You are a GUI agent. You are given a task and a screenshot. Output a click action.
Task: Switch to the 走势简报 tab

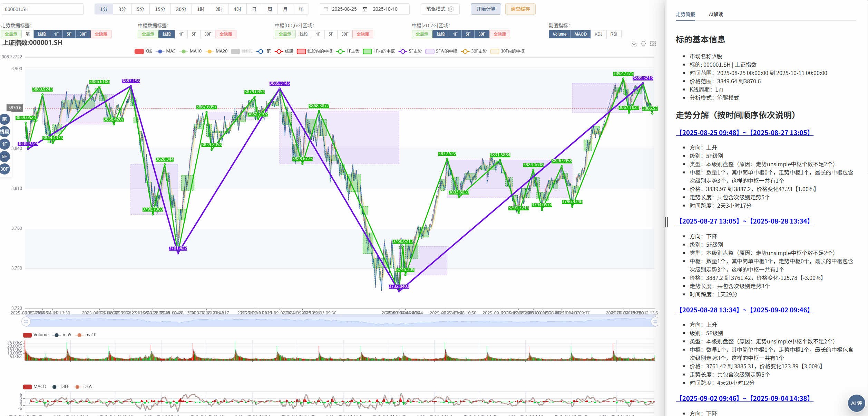pos(685,15)
